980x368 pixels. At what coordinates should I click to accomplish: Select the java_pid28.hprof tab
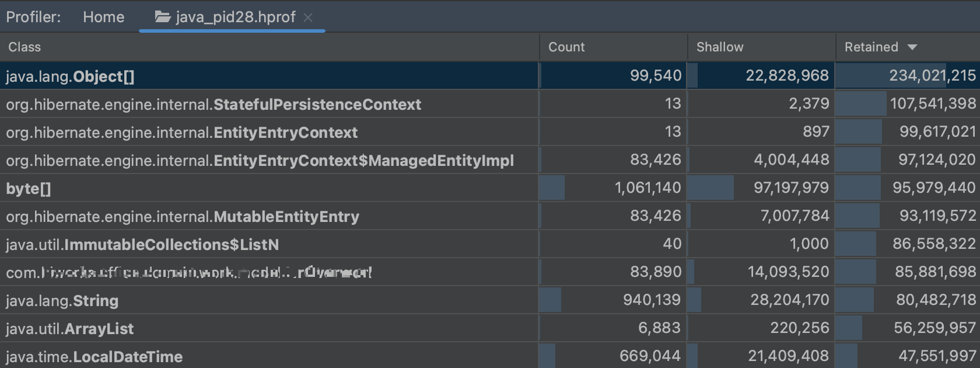[232, 17]
